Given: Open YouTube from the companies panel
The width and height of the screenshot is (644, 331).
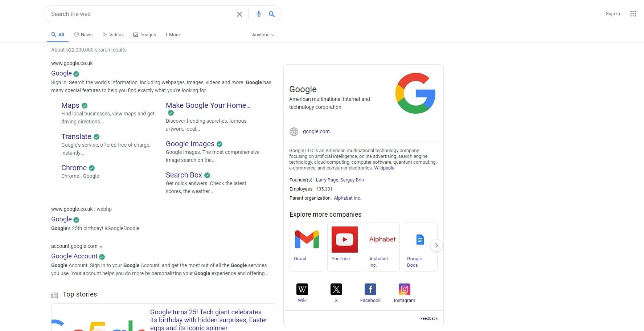Looking at the screenshot, I should click(x=344, y=240).
